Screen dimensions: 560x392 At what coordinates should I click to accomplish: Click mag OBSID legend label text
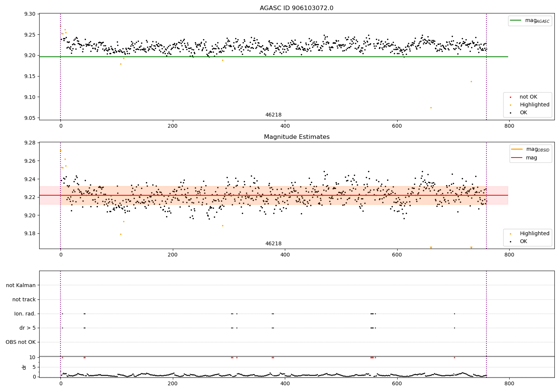pos(538,150)
